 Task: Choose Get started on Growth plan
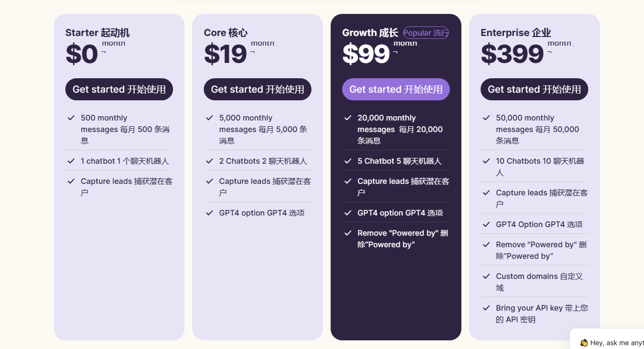click(396, 89)
